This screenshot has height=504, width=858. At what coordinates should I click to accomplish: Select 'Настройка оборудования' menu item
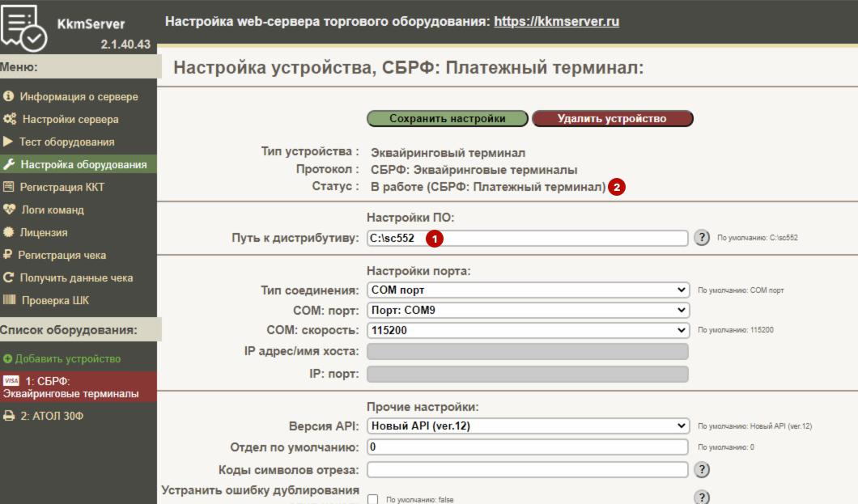[x=79, y=164]
